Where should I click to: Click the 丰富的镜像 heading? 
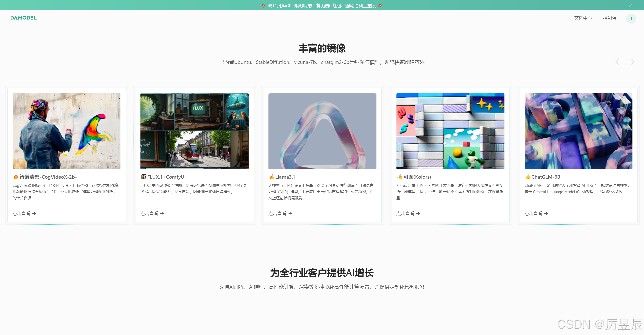322,48
